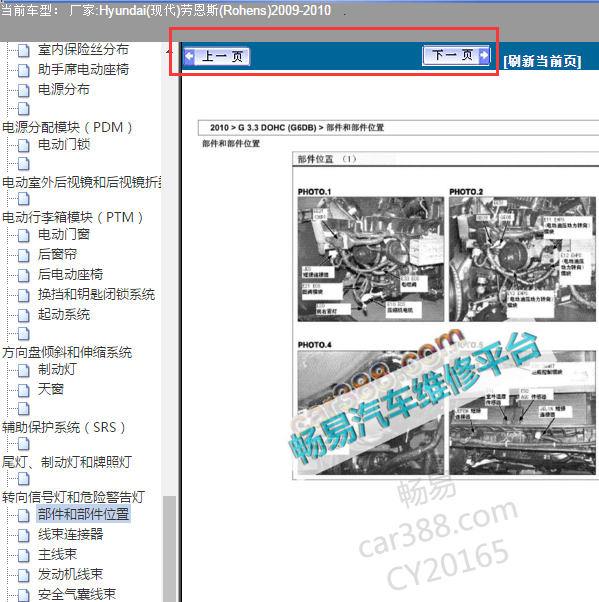This screenshot has width=599, height=602.
Task: Click page icon beside 助手席电动座椅
Action: click(x=24, y=71)
